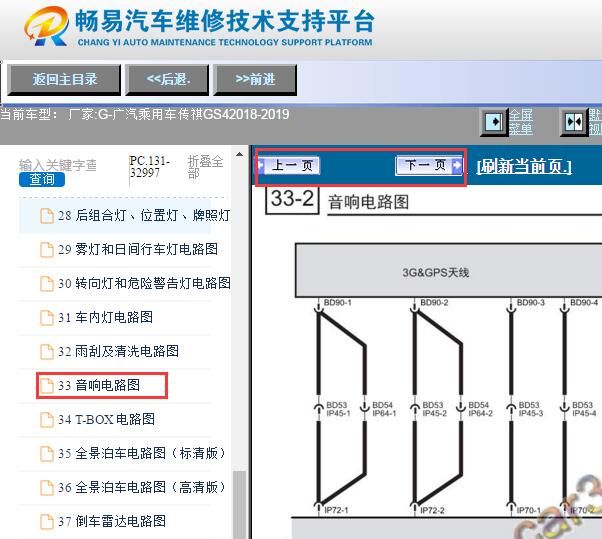Click the sidebar scrollbar thumb
602x539 pixels.
[x=240, y=504]
